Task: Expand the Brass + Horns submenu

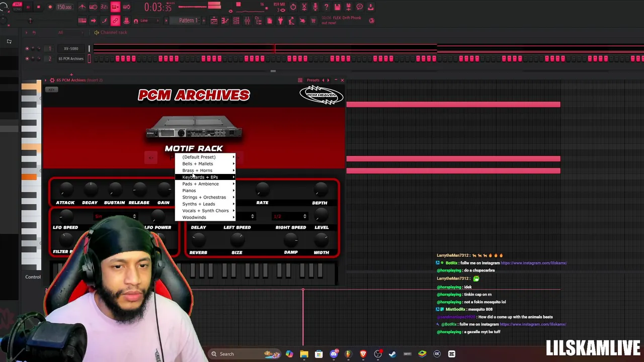Action: click(205, 170)
